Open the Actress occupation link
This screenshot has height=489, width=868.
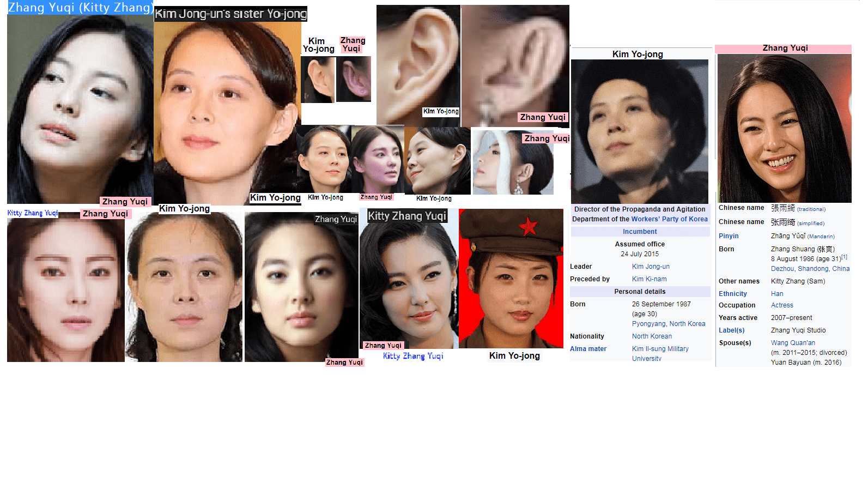point(782,305)
